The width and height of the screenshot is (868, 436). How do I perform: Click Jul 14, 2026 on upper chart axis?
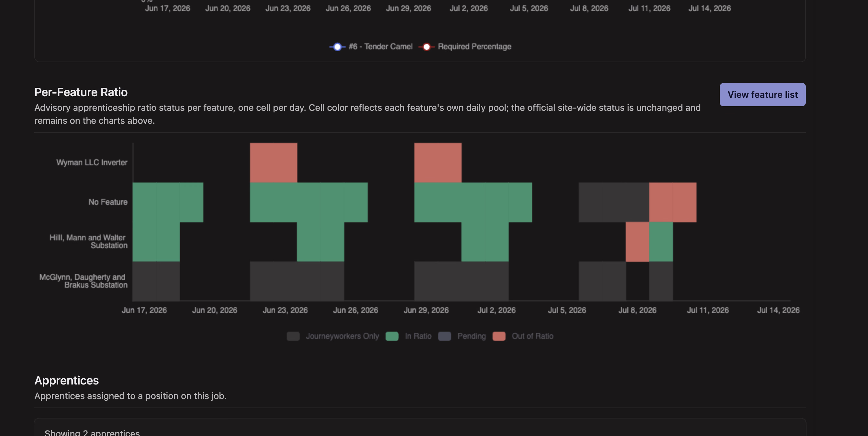click(x=709, y=8)
